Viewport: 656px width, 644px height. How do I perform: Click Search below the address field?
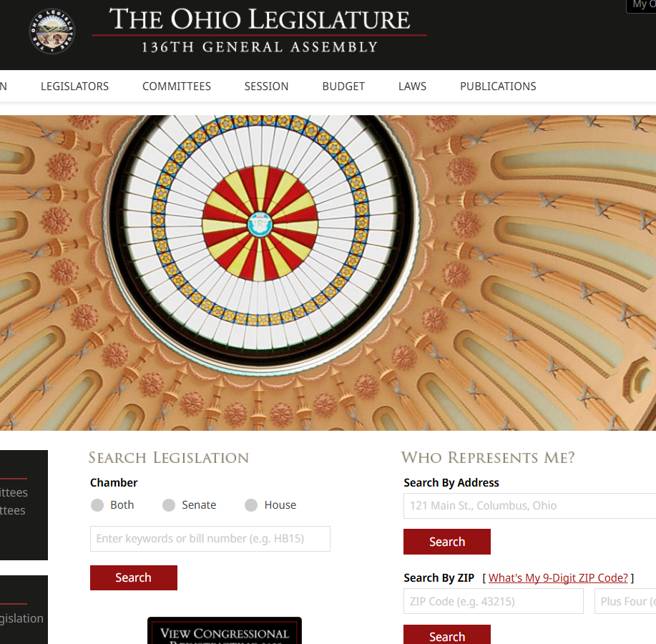pyautogui.click(x=447, y=542)
